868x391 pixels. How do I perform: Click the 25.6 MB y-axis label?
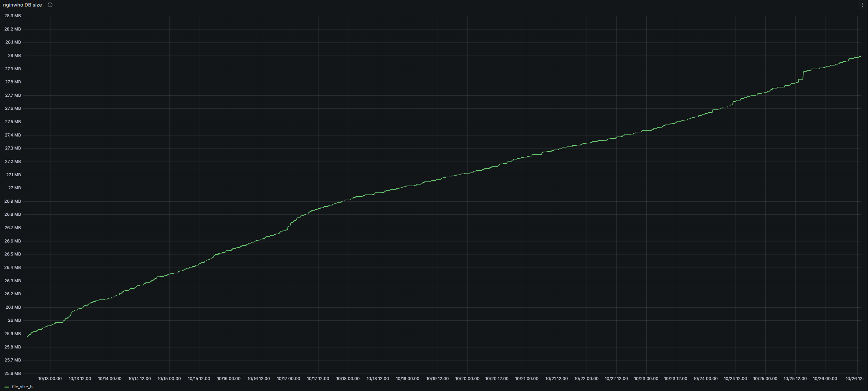click(13, 374)
